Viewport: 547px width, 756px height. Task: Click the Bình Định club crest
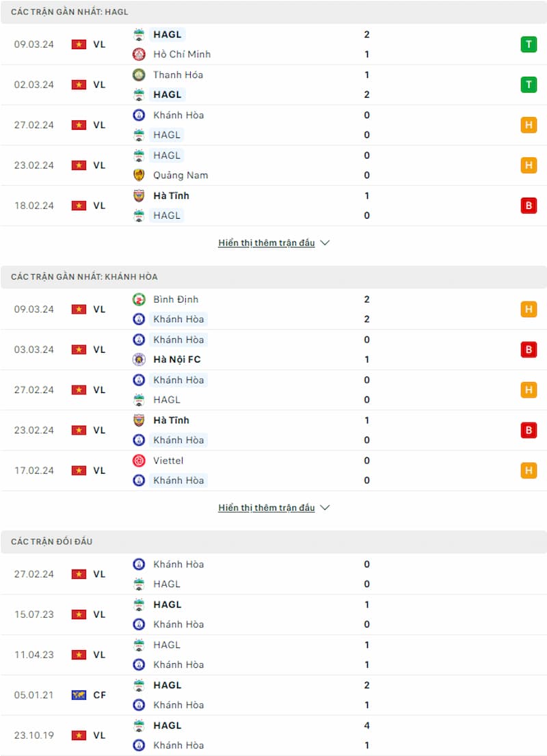139,299
